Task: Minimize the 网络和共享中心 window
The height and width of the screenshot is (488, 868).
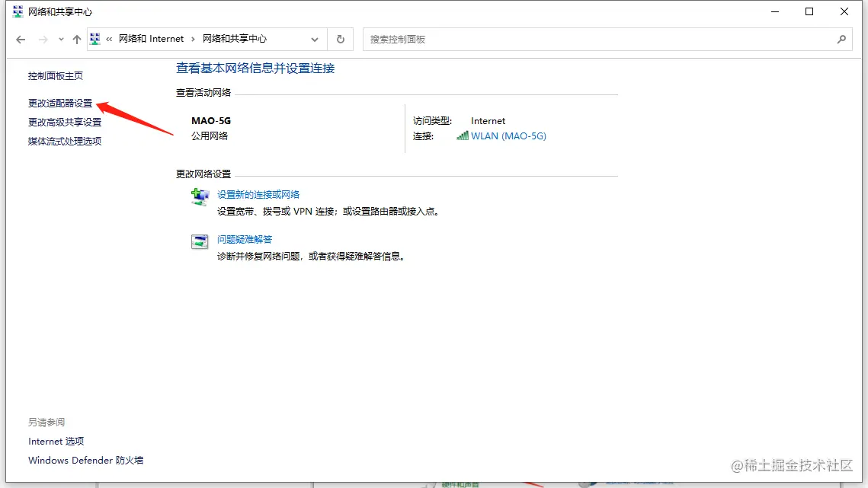Action: click(x=775, y=11)
